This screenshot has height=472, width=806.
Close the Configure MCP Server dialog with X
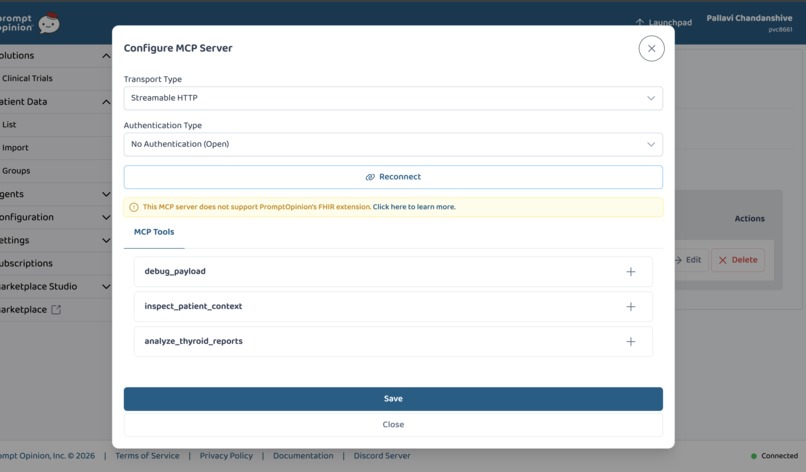click(x=651, y=48)
